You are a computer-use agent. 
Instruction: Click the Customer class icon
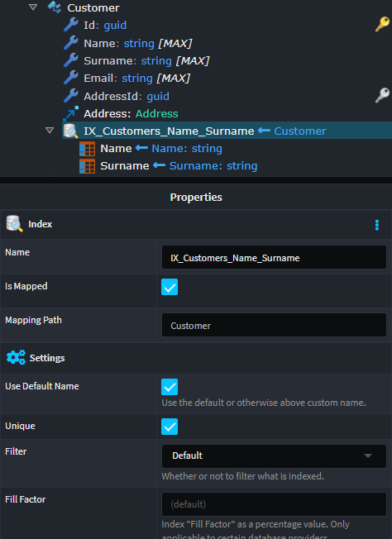[x=55, y=7]
